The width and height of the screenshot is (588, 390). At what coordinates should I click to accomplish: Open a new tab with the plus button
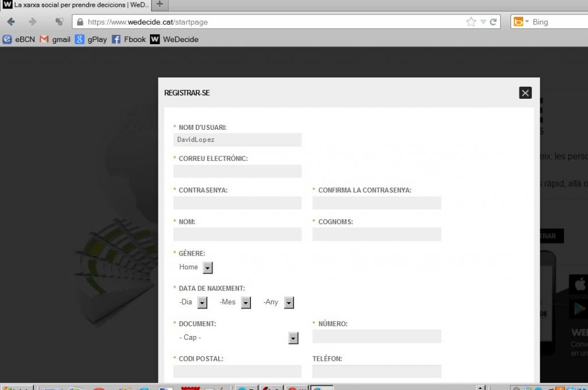(x=160, y=4)
